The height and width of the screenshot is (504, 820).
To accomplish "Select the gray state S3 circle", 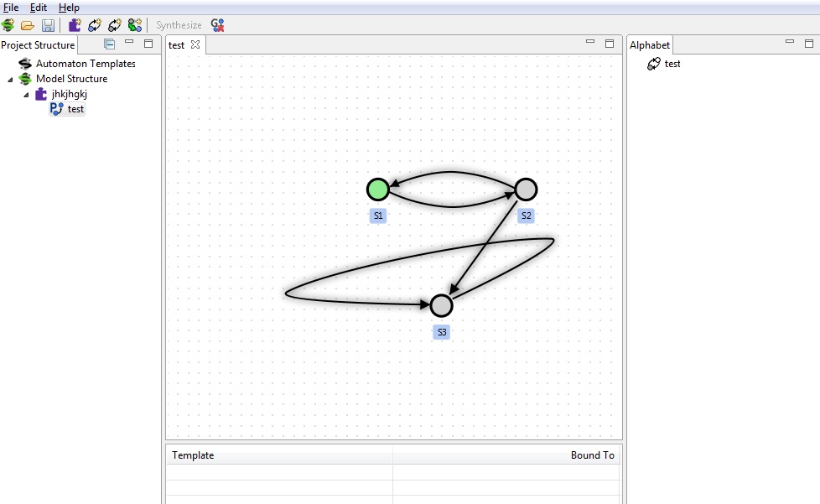I will 441,306.
